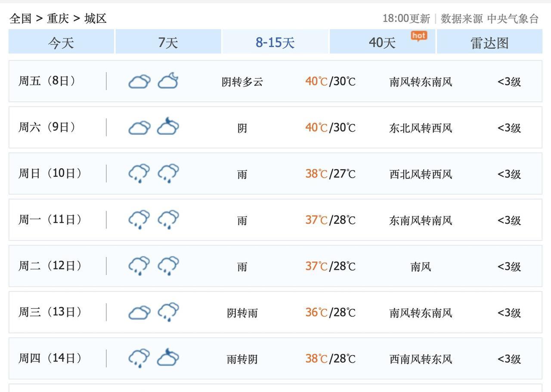Switch to the 雷达图 tab
Screen dimensions: 551x392
coord(489,42)
